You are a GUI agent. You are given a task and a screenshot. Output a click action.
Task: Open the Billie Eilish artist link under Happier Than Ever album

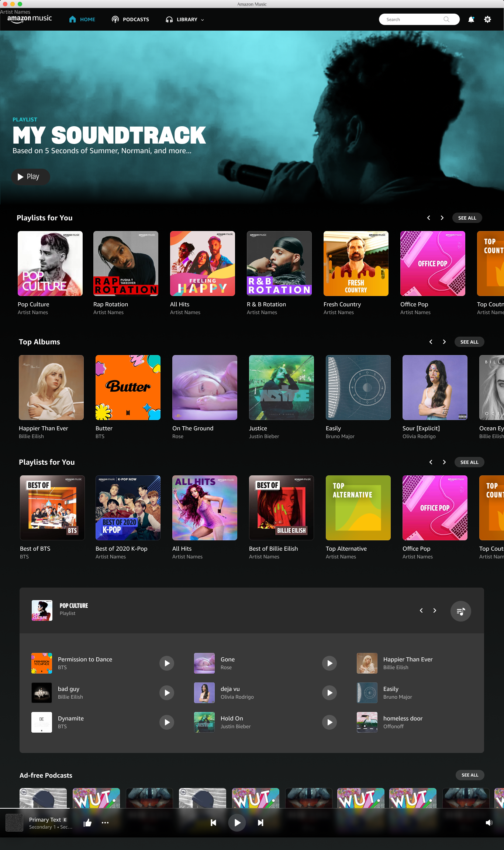click(x=31, y=436)
